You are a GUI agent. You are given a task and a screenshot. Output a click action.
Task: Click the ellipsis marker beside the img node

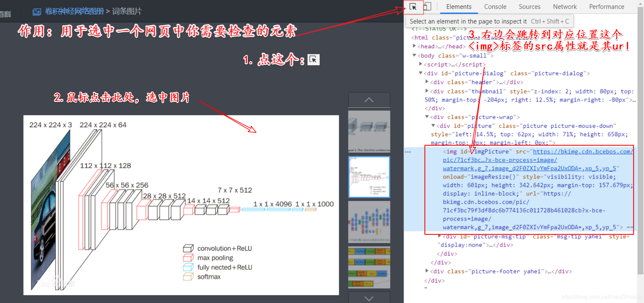(408, 152)
